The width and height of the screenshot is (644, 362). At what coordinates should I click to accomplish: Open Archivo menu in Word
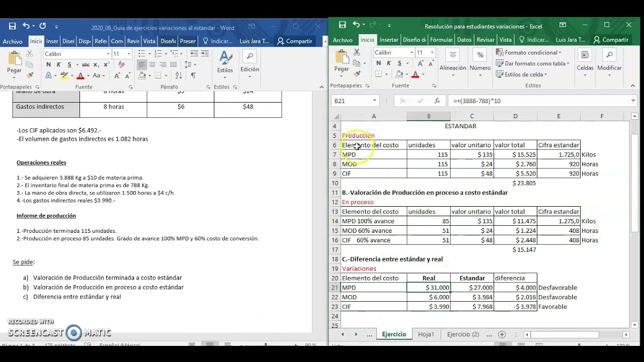point(13,41)
